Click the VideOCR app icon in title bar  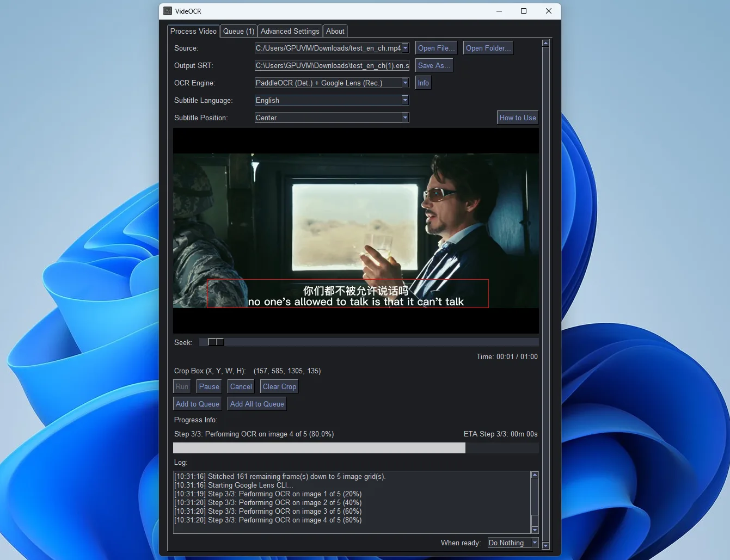[x=168, y=11]
